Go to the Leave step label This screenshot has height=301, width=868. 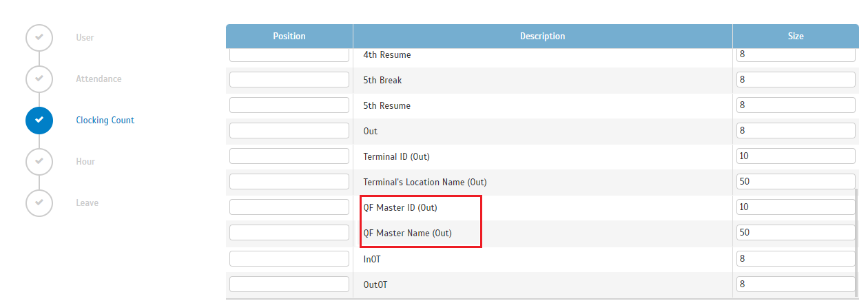(x=87, y=203)
